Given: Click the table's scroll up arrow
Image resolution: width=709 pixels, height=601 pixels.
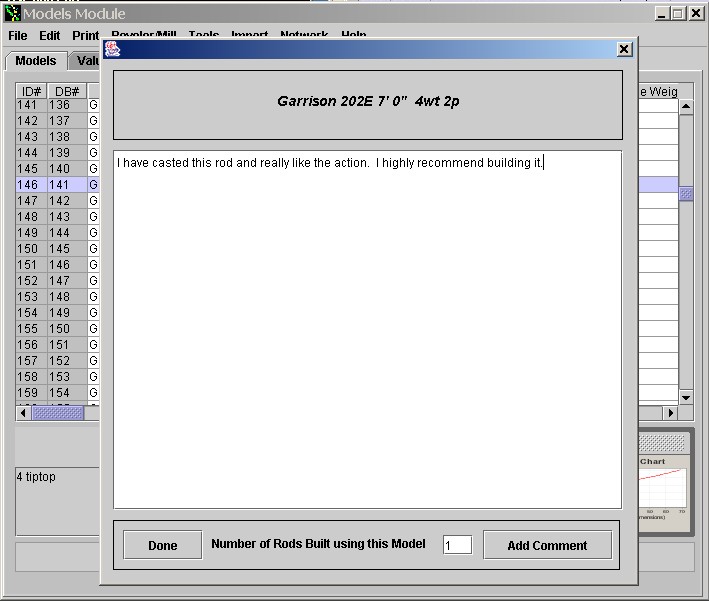Looking at the screenshot, I should (x=686, y=107).
